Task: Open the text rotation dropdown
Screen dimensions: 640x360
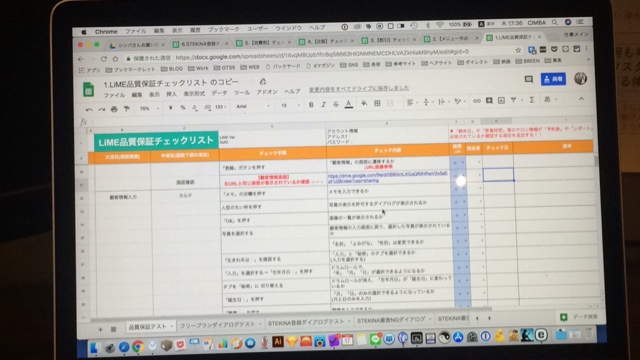Action: click(x=459, y=102)
